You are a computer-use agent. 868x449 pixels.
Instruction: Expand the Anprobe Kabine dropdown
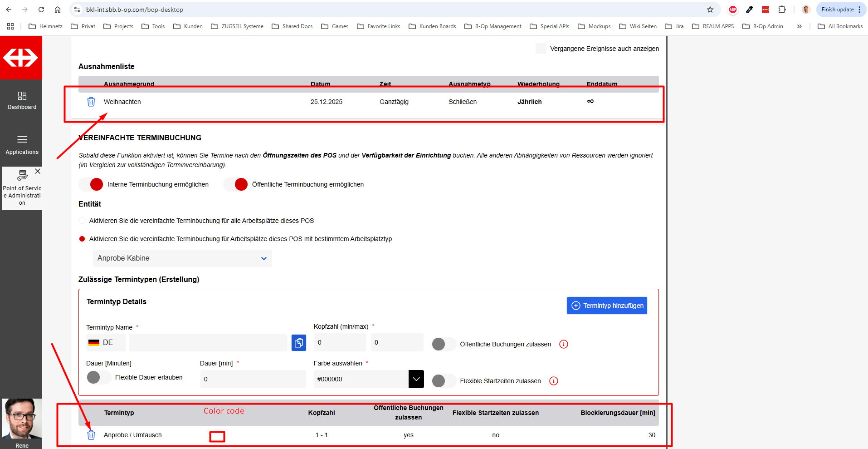(182, 258)
